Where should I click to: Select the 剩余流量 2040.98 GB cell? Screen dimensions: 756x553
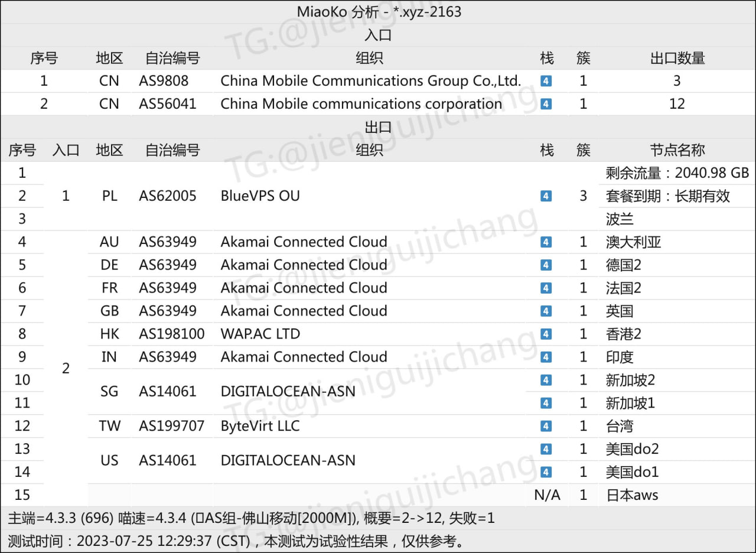pyautogui.click(x=677, y=173)
